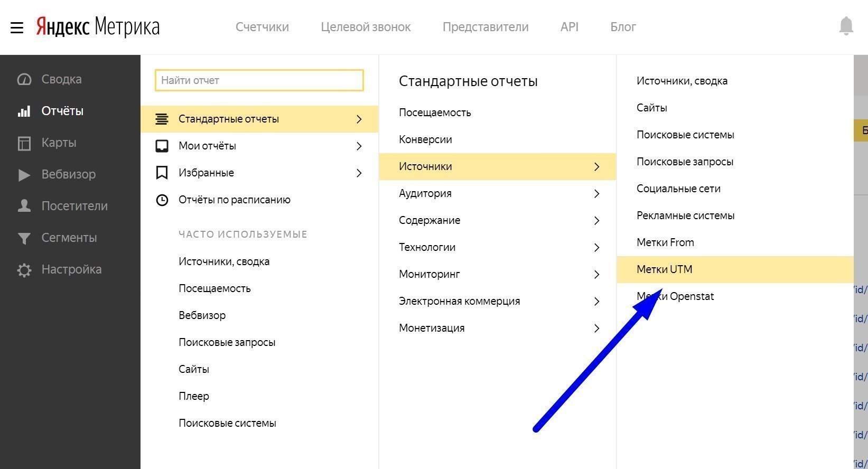Viewport: 868px width, 469px height.
Task: Expand Избранные chevron
Action: (359, 173)
